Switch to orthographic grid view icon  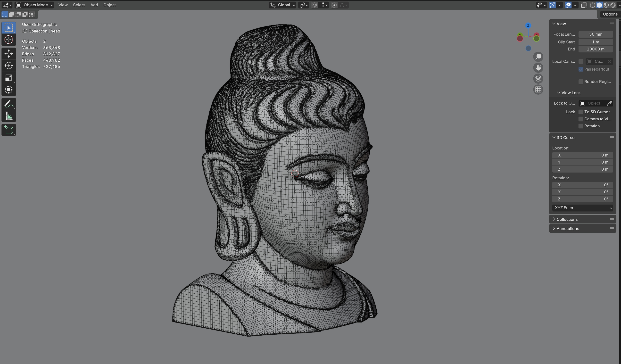(538, 90)
